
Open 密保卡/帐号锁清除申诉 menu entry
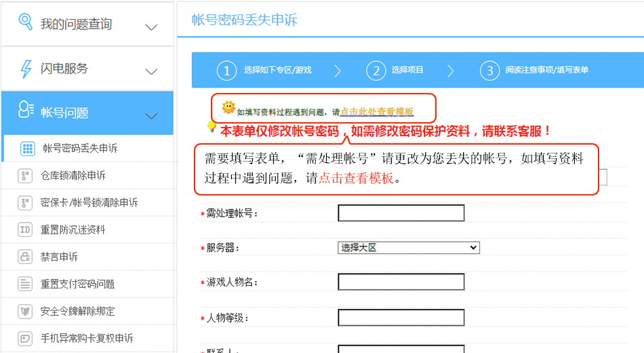(89, 202)
